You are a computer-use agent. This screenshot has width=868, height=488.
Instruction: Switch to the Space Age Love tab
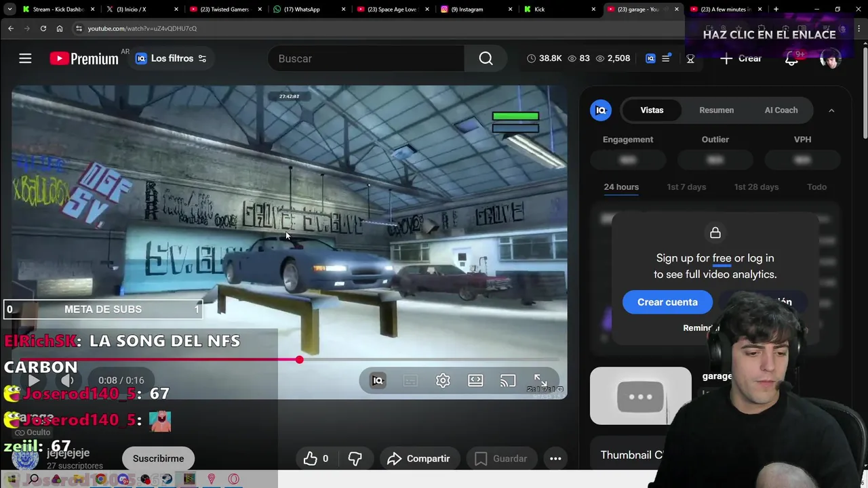[x=392, y=9]
